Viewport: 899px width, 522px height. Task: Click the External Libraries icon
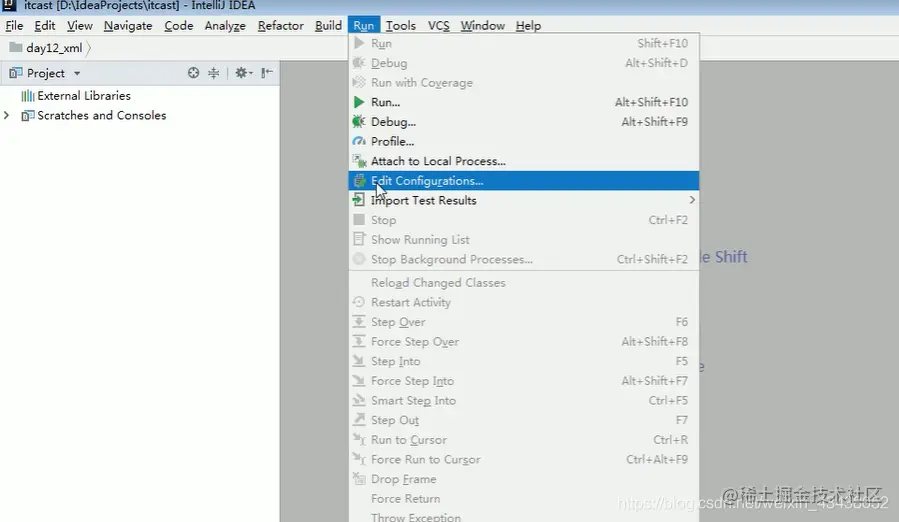tap(28, 96)
